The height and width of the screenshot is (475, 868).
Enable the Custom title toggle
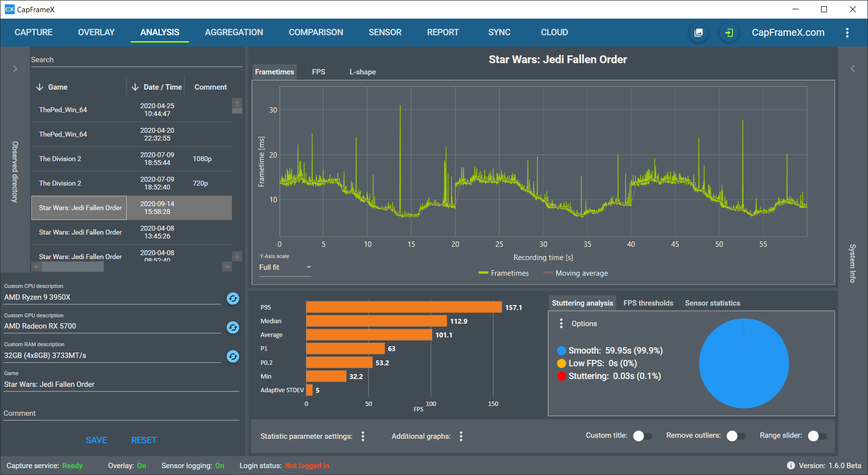[x=642, y=436]
